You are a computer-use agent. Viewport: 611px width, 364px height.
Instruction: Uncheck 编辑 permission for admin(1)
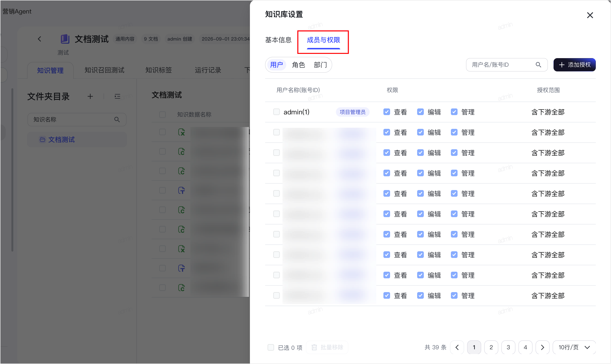coord(420,112)
